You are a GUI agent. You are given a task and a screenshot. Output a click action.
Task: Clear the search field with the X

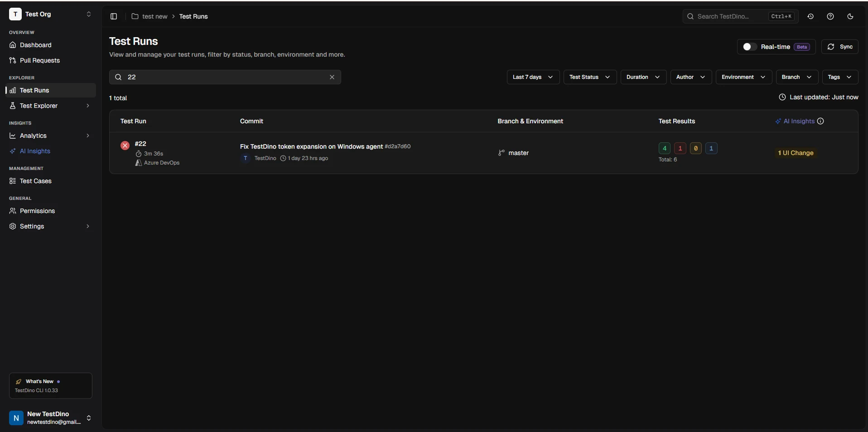tap(332, 77)
